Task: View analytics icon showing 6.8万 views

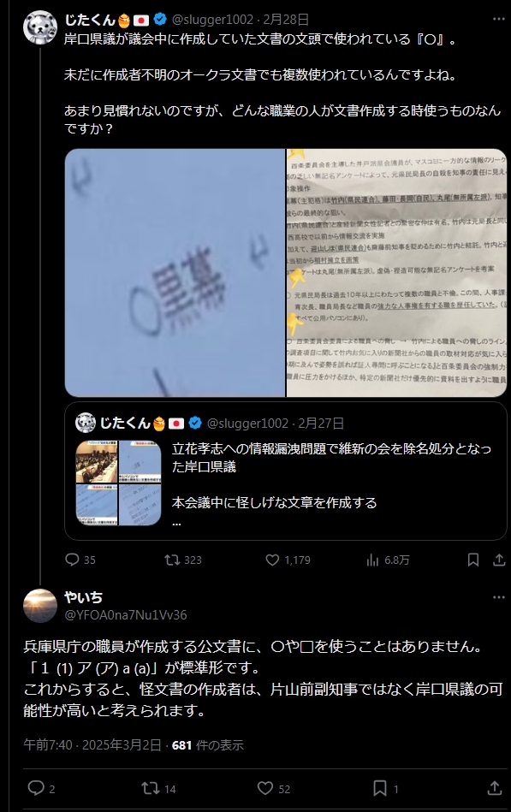Action: point(388,560)
